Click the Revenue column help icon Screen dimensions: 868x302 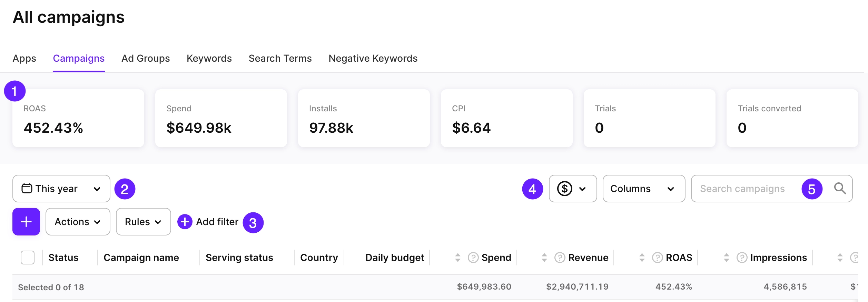pos(560,258)
